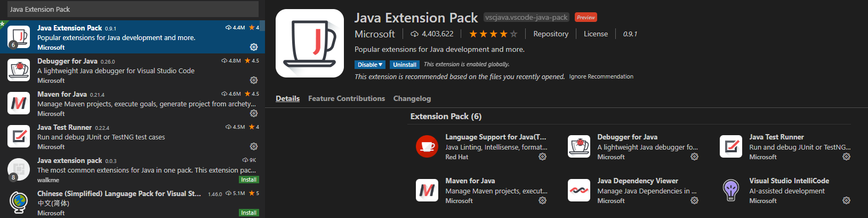868x218 pixels.
Task: Open gear menu for Maven for Java list item
Action: coord(254,113)
